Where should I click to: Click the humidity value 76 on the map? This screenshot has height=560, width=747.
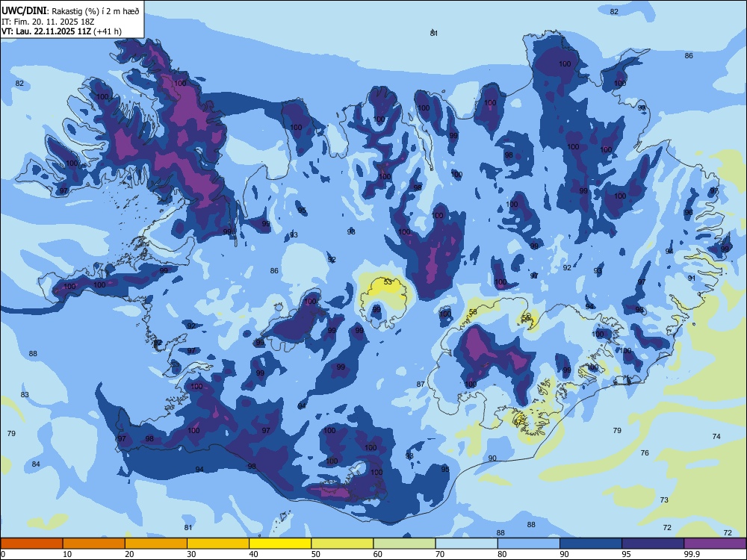[x=645, y=453]
